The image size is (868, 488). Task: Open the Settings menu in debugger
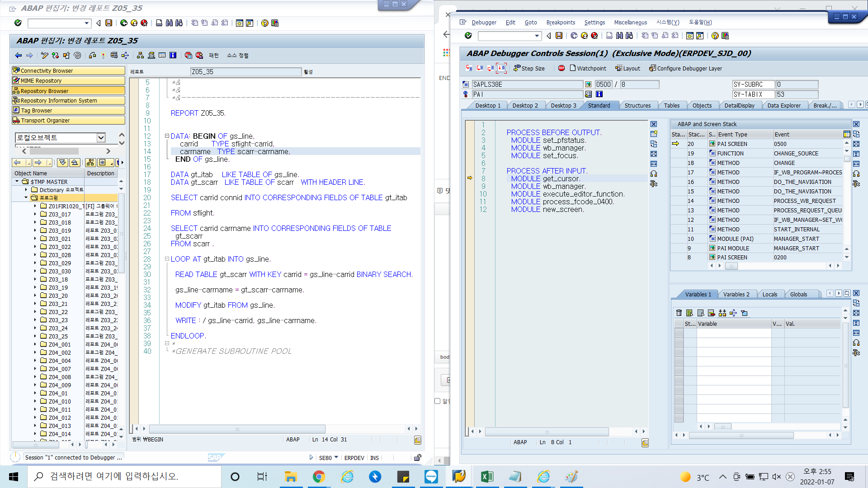(x=594, y=22)
